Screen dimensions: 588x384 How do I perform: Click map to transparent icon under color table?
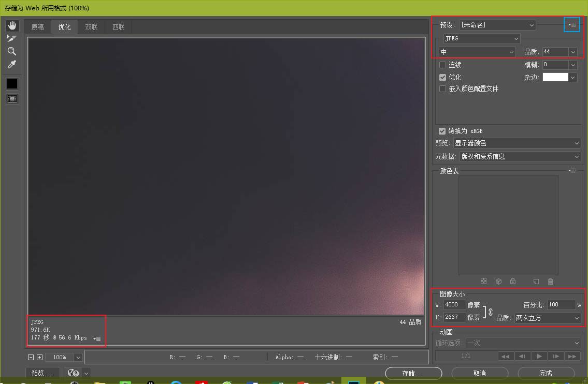(x=484, y=281)
